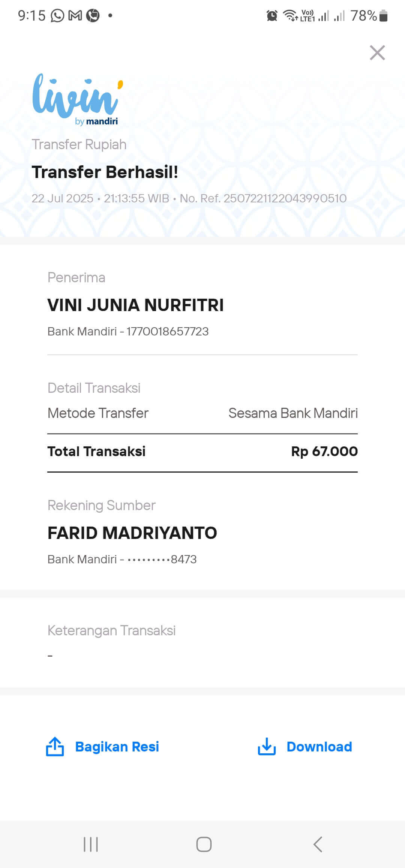Screen dimensions: 405x868
Task: Tap the Livin' by Mandiri logo
Action: click(x=78, y=100)
